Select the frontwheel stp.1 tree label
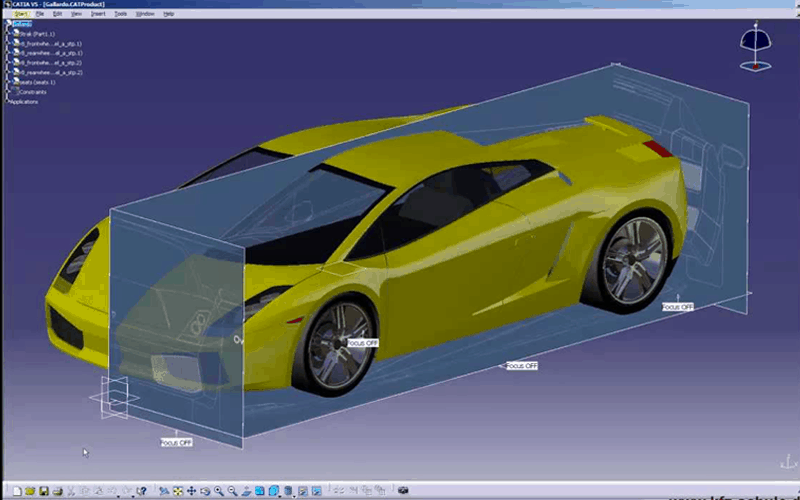This screenshot has height=500, width=800. click(51, 44)
